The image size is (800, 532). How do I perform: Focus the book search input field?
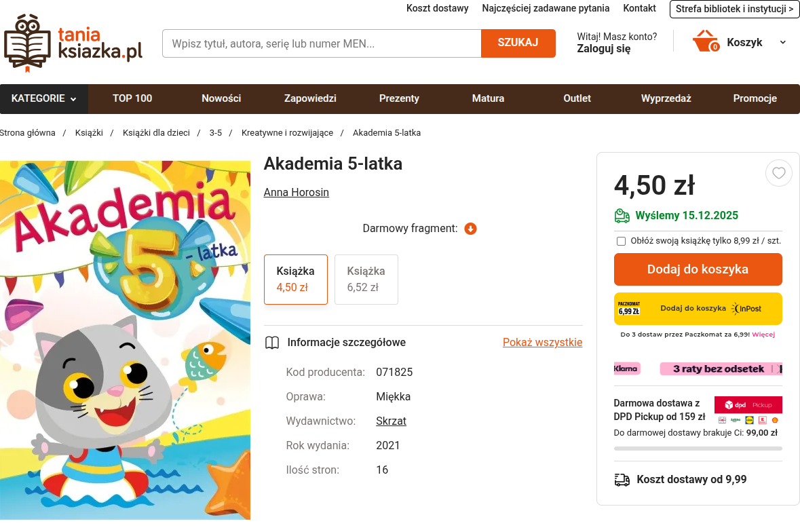[322, 43]
